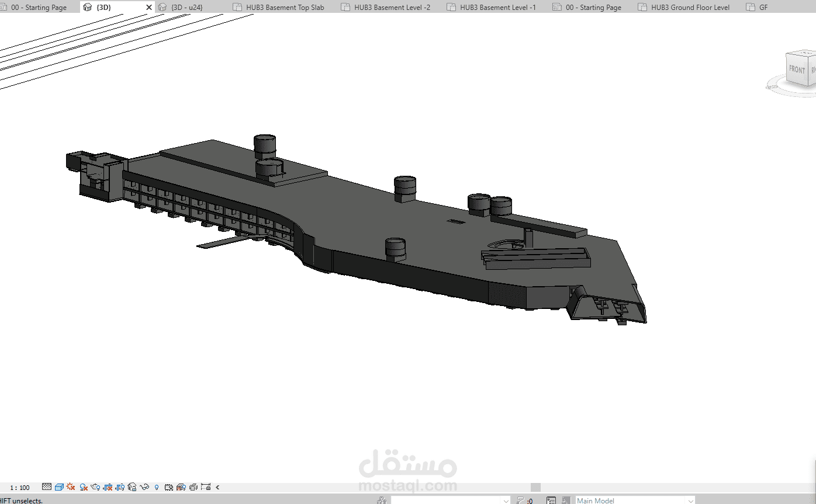Toggle the Shadows off icon
The height and width of the screenshot is (504, 816).
[84, 487]
